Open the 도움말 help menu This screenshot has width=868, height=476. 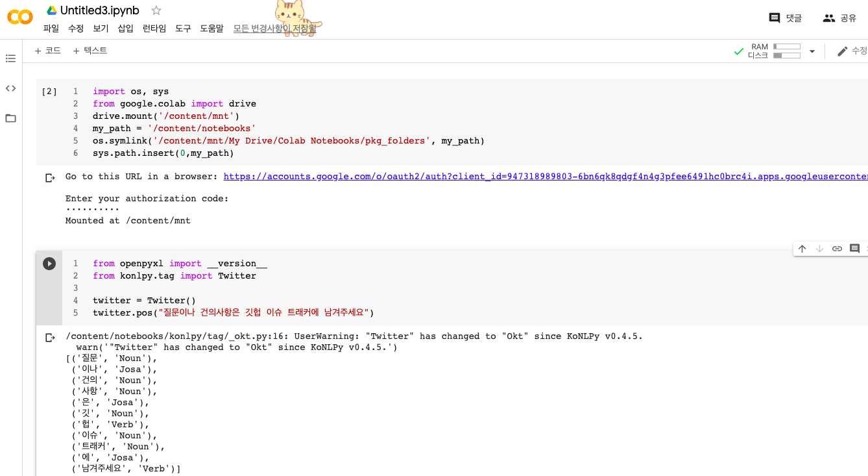[x=211, y=29]
